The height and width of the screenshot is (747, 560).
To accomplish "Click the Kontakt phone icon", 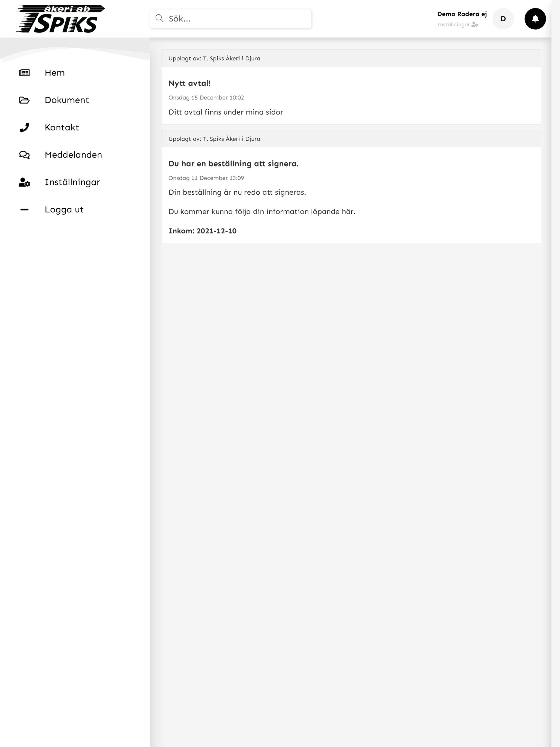I will (24, 128).
